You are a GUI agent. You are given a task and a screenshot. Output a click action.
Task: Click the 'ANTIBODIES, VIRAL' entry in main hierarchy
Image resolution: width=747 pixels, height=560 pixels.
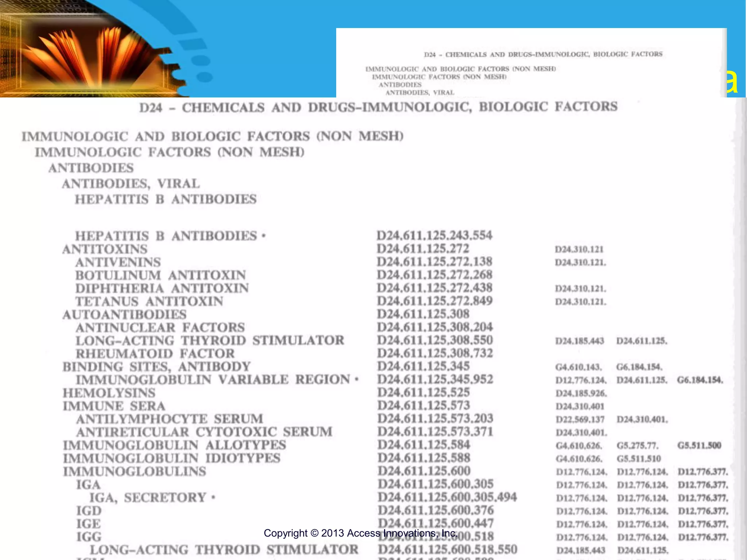(131, 184)
